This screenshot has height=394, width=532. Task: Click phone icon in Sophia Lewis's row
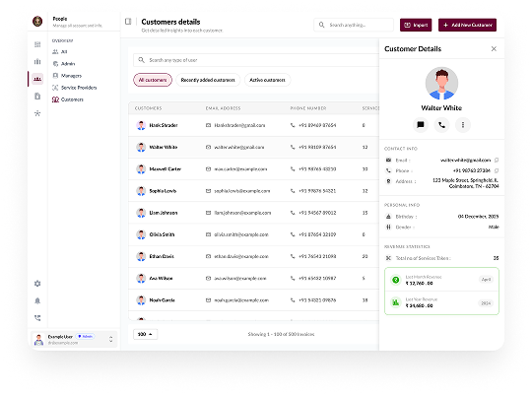[x=293, y=191]
